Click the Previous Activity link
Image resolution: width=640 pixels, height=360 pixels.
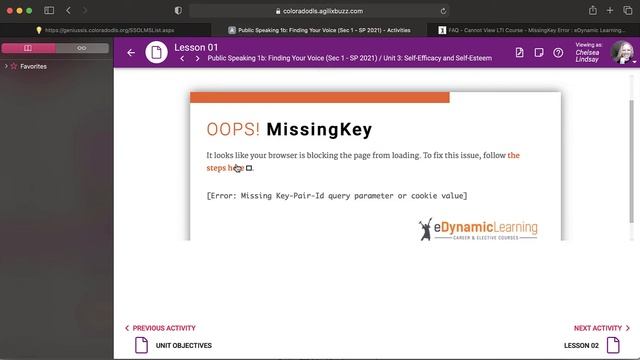pos(160,328)
